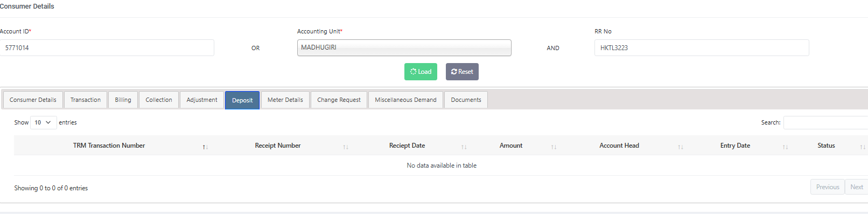This screenshot has width=868, height=214.
Task: Sort by Receipt Number arrows icon
Action: (346, 147)
